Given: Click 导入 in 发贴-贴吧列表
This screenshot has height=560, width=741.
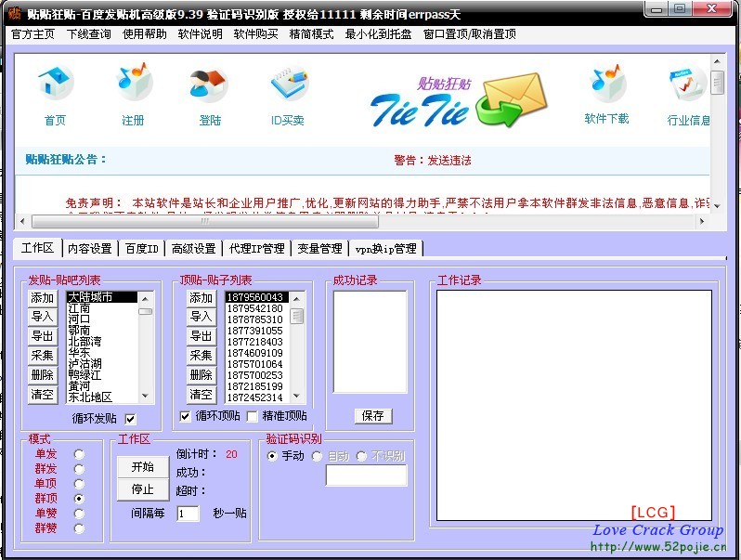Looking at the screenshot, I should (x=43, y=317).
